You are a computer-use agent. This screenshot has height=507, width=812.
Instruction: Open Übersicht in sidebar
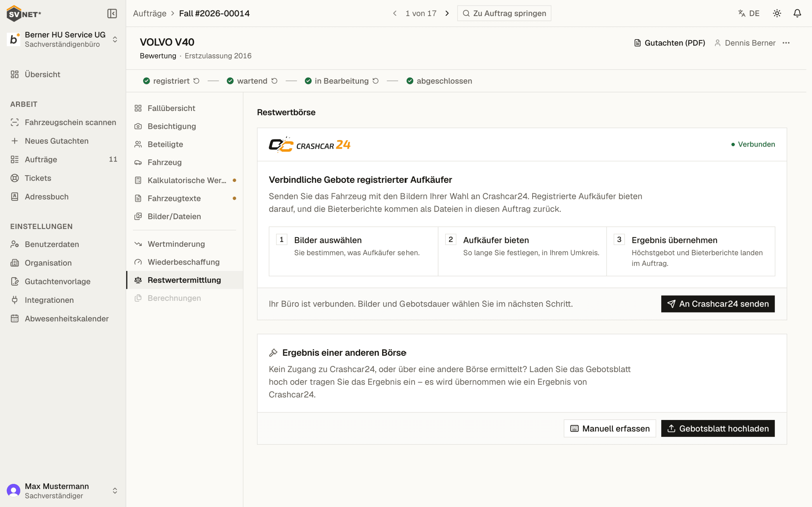coord(63,74)
